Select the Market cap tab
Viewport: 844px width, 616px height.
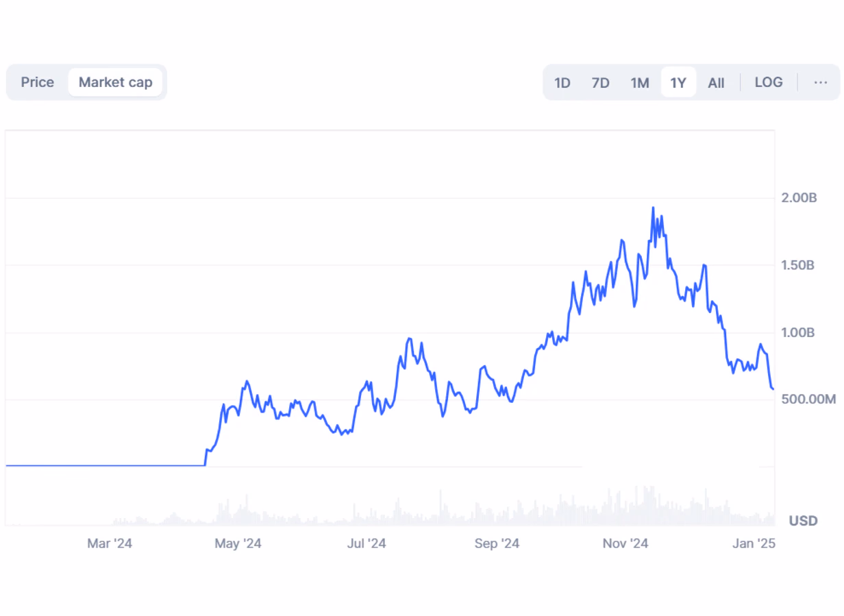(115, 82)
